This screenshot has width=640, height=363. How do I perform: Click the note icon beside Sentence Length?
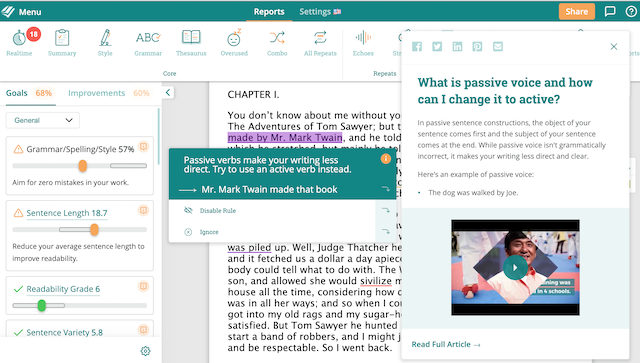[143, 210]
